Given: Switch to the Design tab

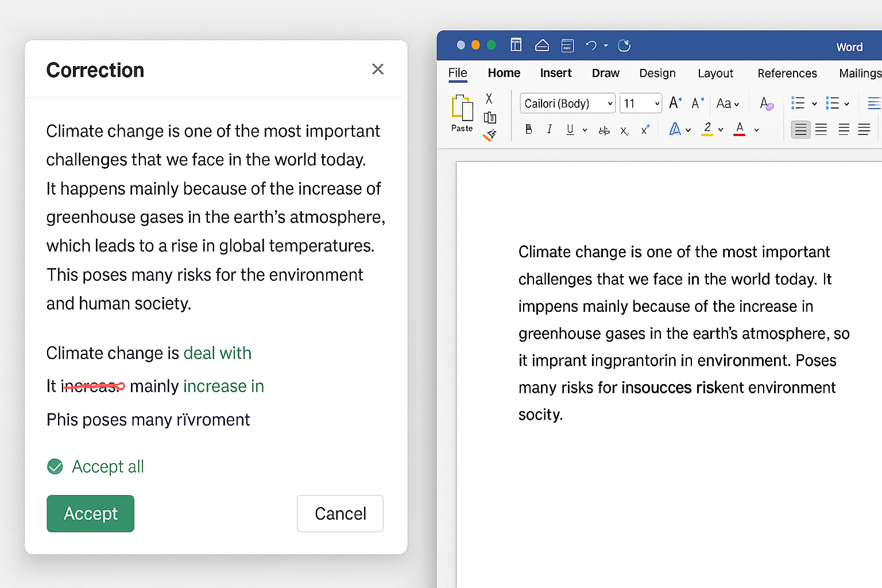Looking at the screenshot, I should pyautogui.click(x=657, y=73).
